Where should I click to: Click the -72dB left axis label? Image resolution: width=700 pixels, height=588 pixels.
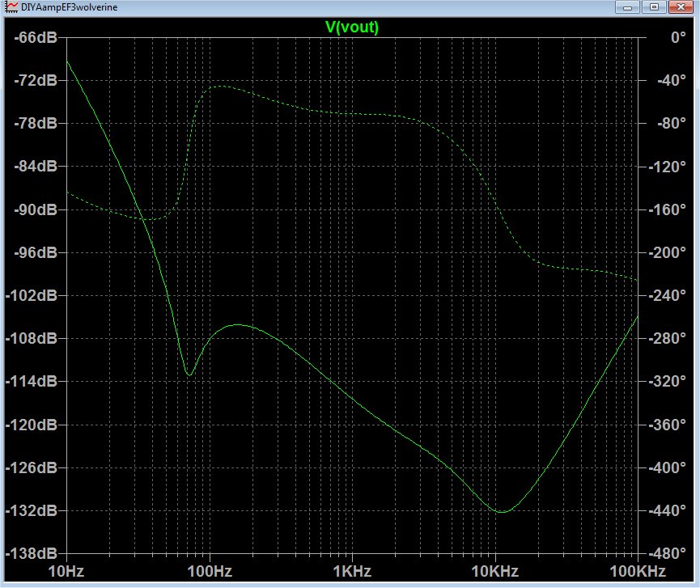36,80
